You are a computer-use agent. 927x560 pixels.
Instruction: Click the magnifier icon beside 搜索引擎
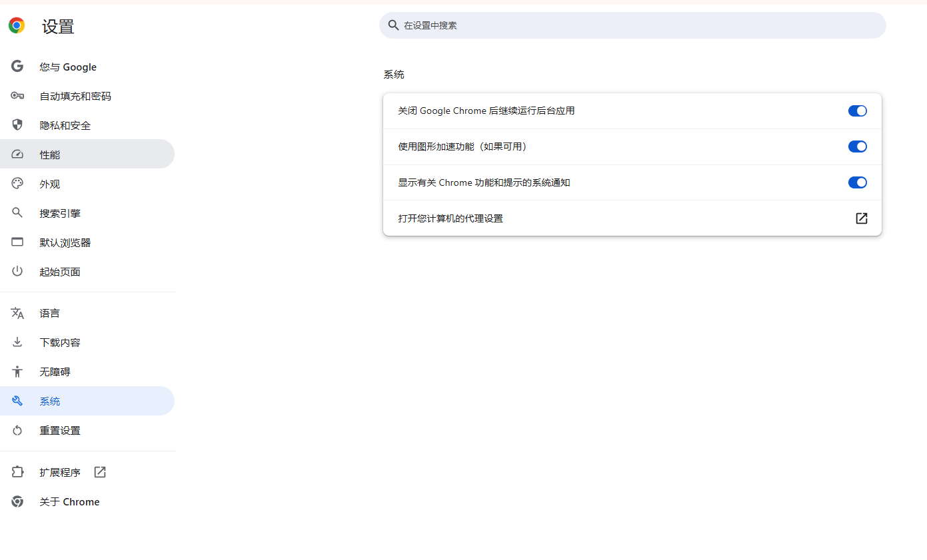(17, 213)
